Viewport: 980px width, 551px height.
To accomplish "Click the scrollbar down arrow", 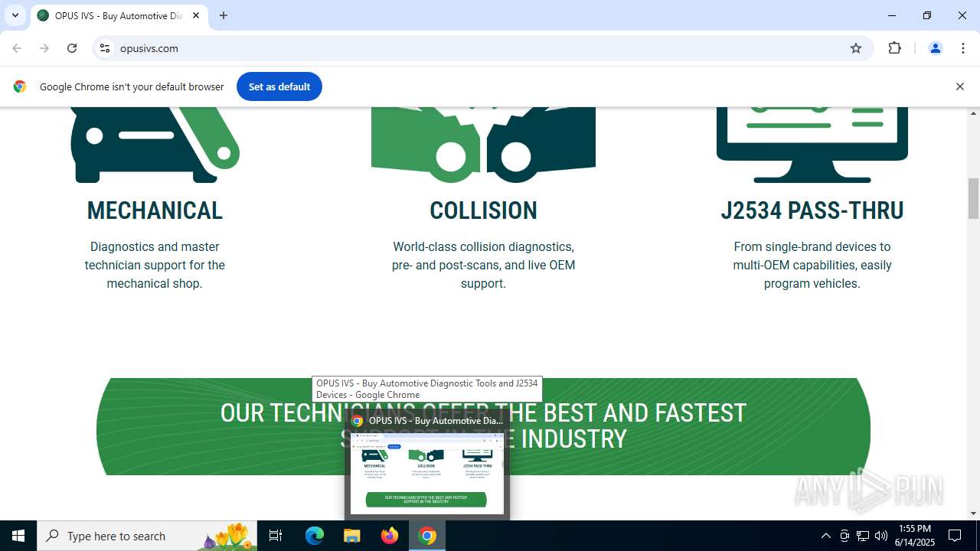I will (973, 514).
